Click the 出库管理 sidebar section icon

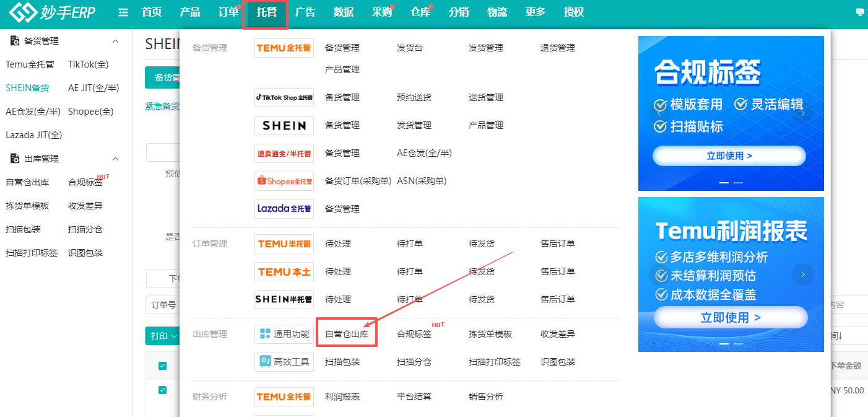click(x=15, y=159)
